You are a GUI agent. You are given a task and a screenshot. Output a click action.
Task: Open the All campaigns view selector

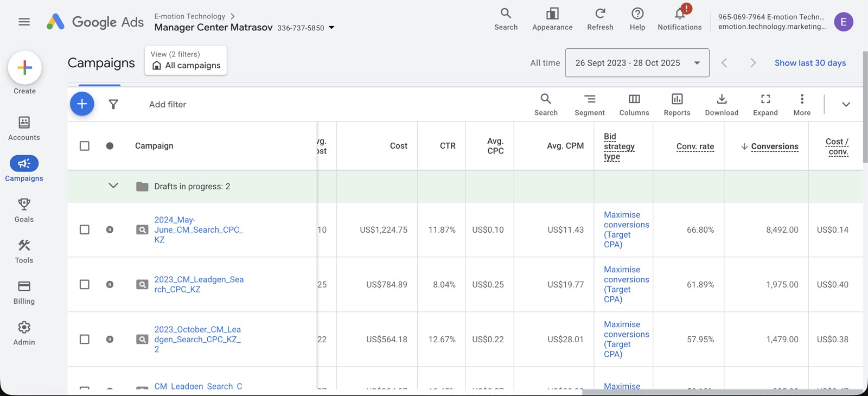[186, 60]
